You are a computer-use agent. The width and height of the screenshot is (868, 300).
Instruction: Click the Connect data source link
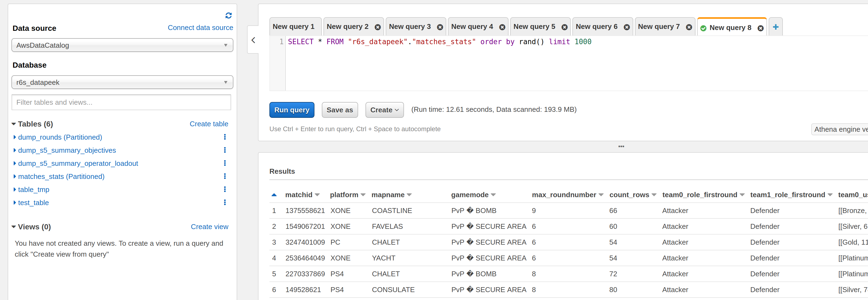click(200, 28)
